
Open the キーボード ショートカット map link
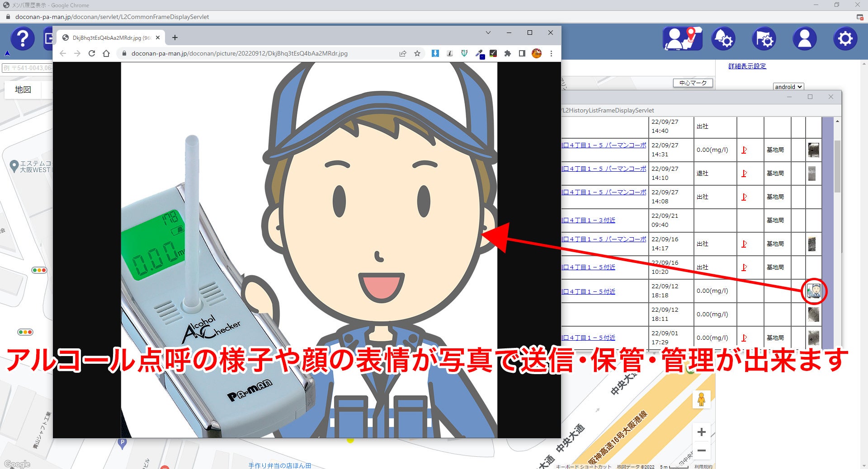(x=583, y=467)
